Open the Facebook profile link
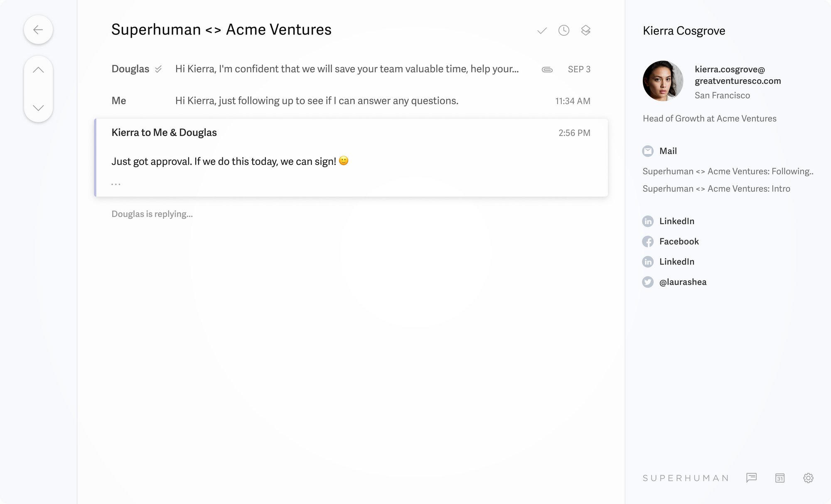The width and height of the screenshot is (831, 504). pos(679,241)
